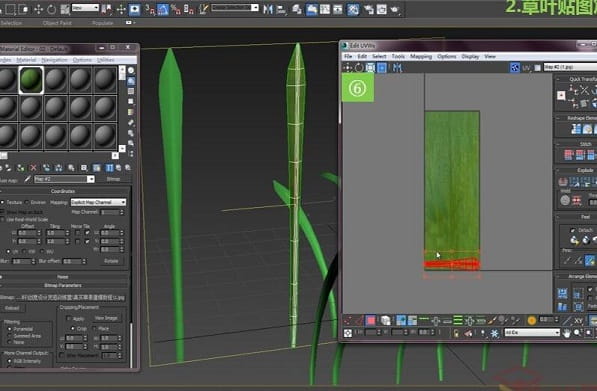Screen dimensions: 597x391
Task: Click the View Image button
Action: click(x=106, y=318)
